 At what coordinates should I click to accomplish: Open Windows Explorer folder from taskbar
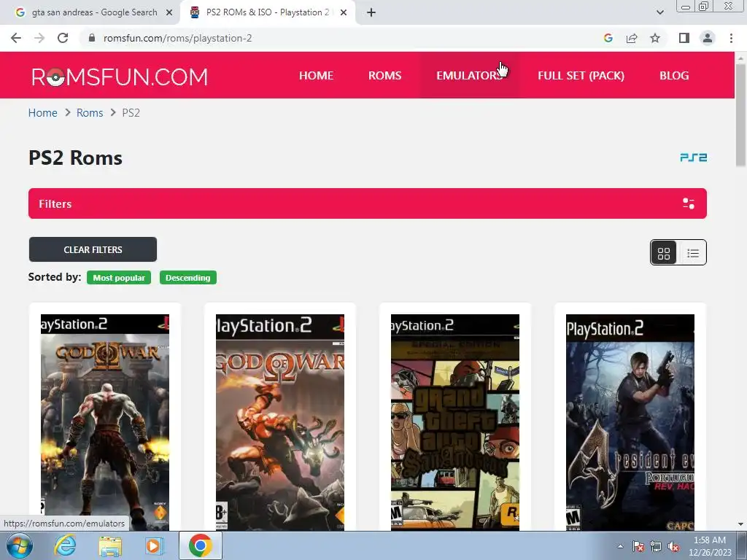click(110, 545)
